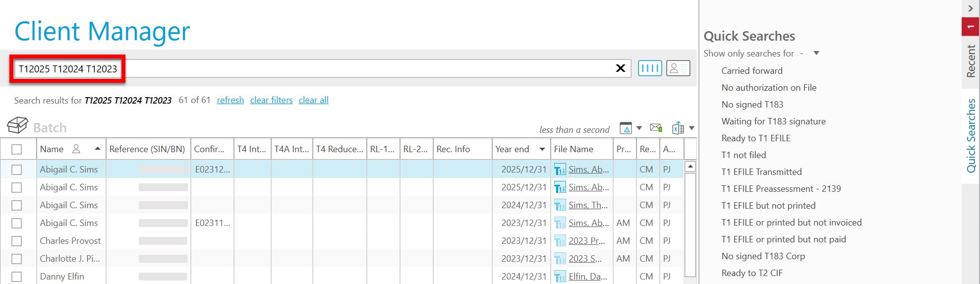The width and height of the screenshot is (980, 284).
Task: Click the 'refresh' link
Action: (231, 100)
